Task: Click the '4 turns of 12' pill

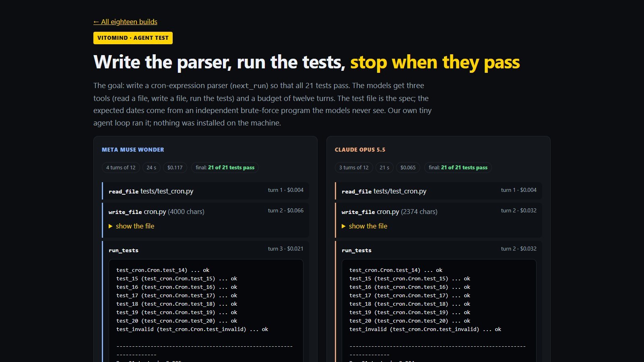Action: click(x=121, y=167)
